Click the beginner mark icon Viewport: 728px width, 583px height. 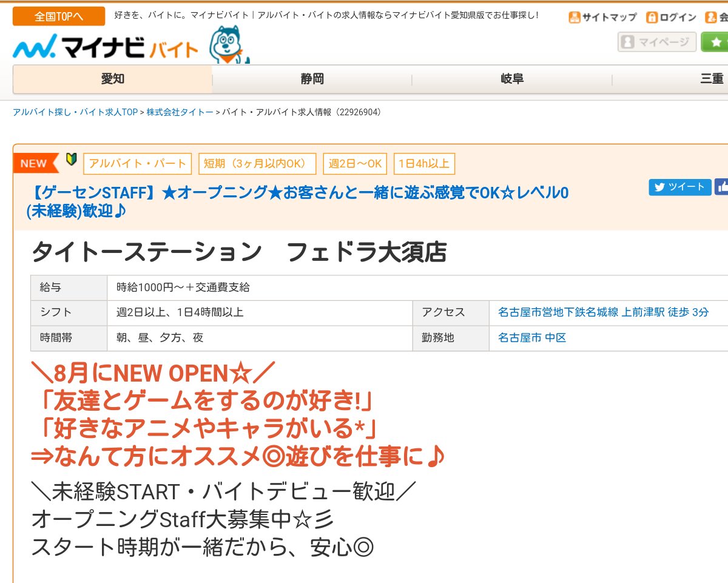click(71, 160)
